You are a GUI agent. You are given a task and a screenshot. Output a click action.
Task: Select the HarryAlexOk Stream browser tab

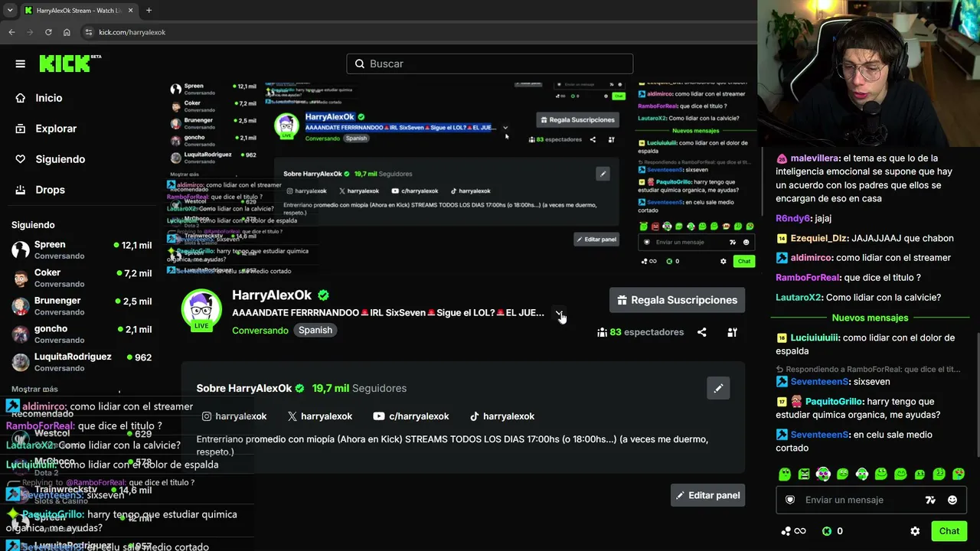[79, 11]
